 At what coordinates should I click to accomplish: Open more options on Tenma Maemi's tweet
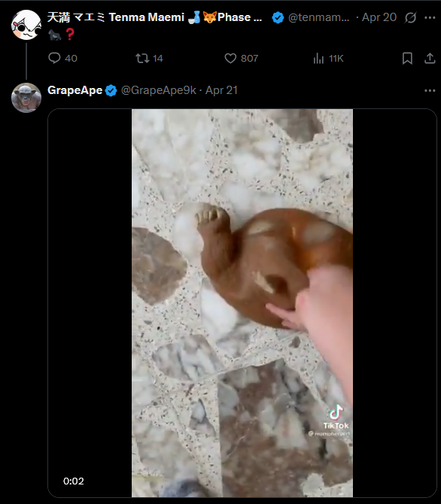[x=430, y=17]
